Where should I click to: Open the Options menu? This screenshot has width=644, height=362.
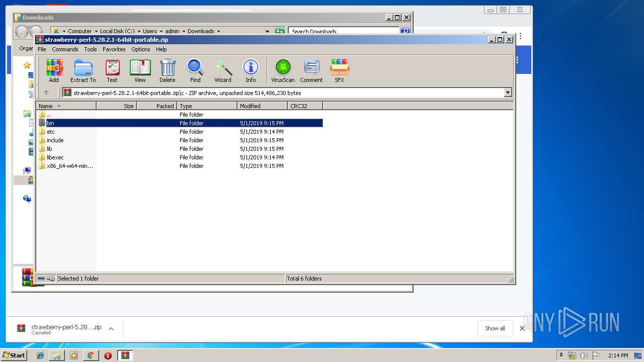[141, 49]
